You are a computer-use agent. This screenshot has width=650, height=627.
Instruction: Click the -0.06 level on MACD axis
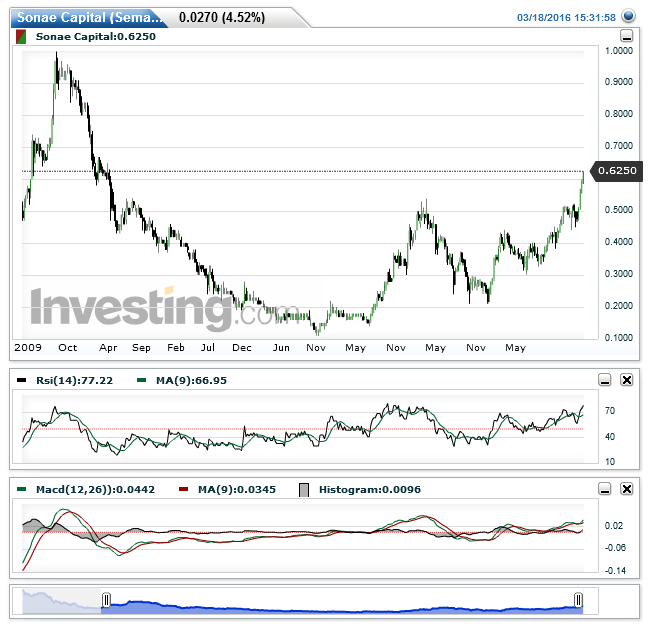(615, 547)
